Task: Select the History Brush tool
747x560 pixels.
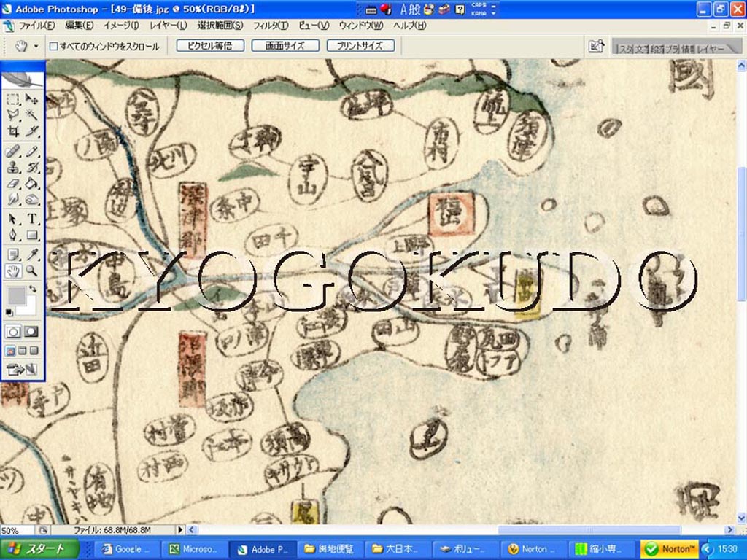Action: coord(31,168)
